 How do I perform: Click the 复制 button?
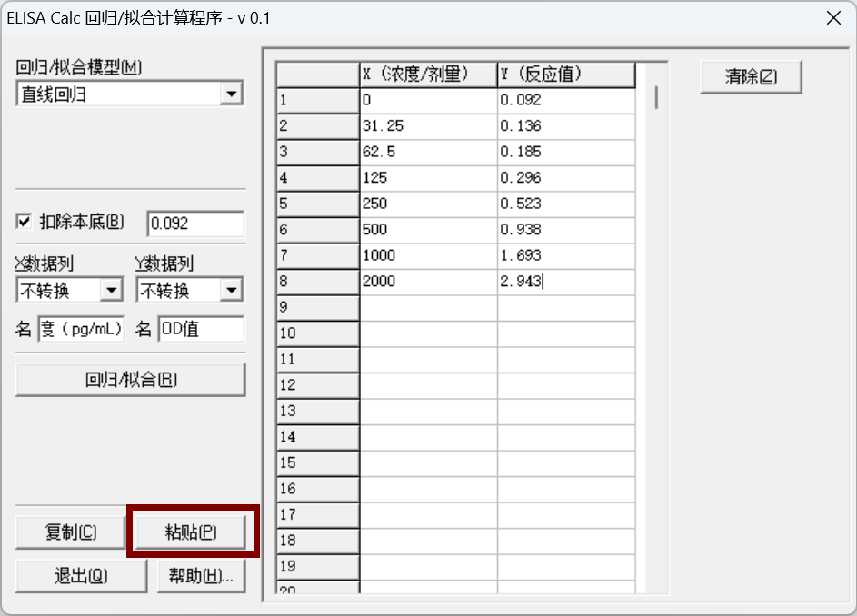point(69,532)
